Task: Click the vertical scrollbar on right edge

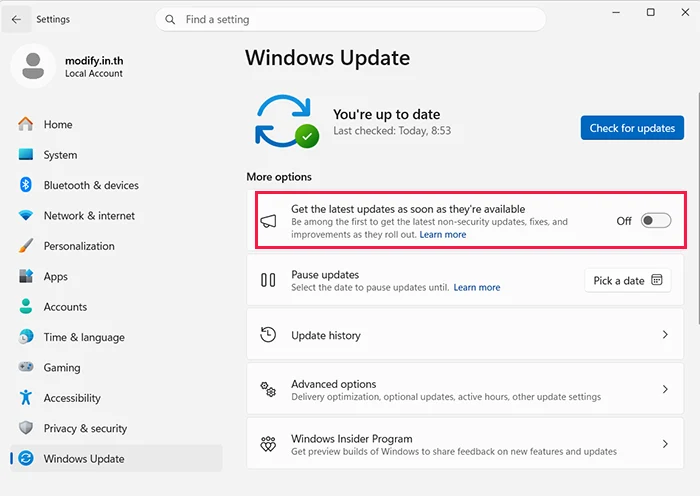Action: click(698, 208)
